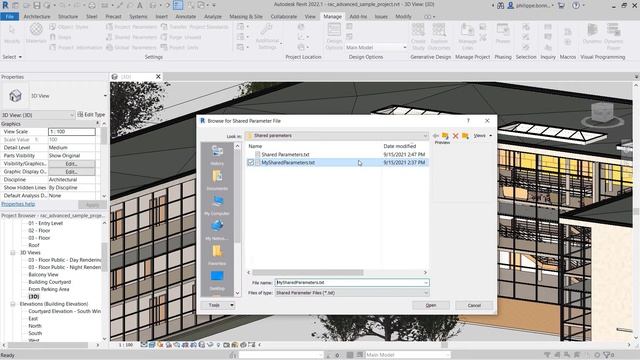Close the {3D} view tab
640x360 pixels.
click(158, 76)
